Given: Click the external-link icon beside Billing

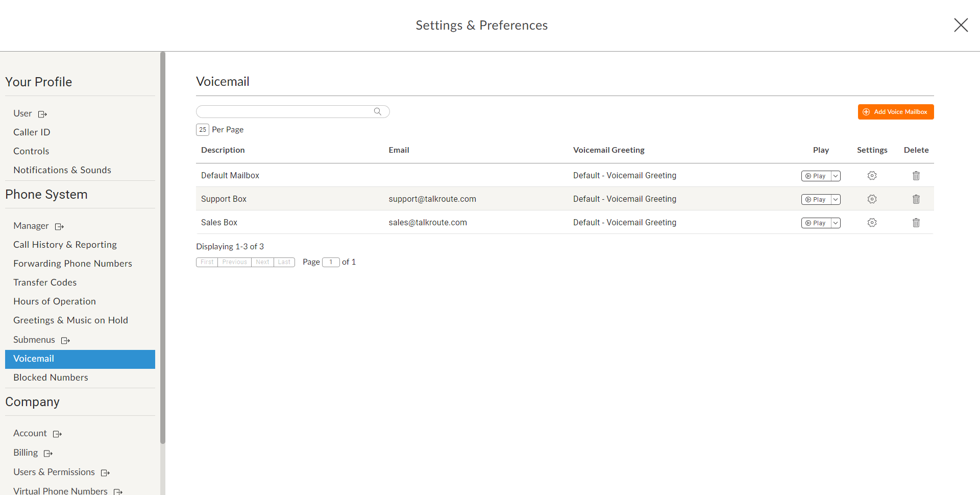Looking at the screenshot, I should pos(48,453).
